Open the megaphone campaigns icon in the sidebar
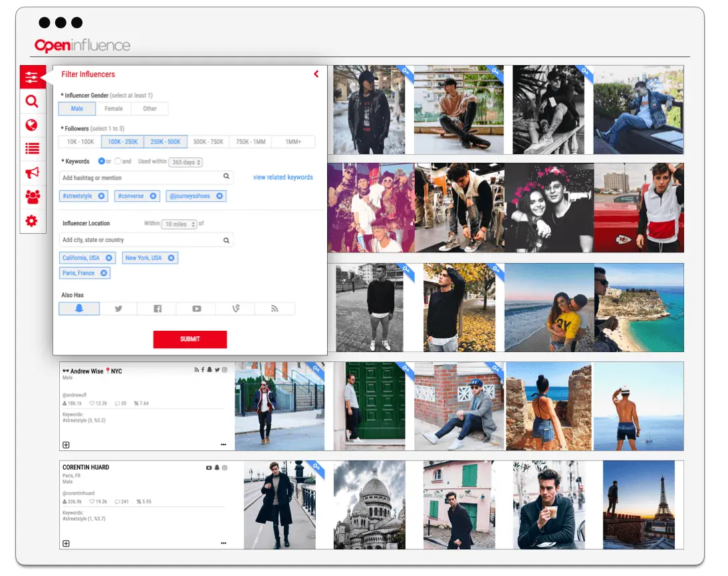This screenshot has height=576, width=728. pyautogui.click(x=32, y=173)
